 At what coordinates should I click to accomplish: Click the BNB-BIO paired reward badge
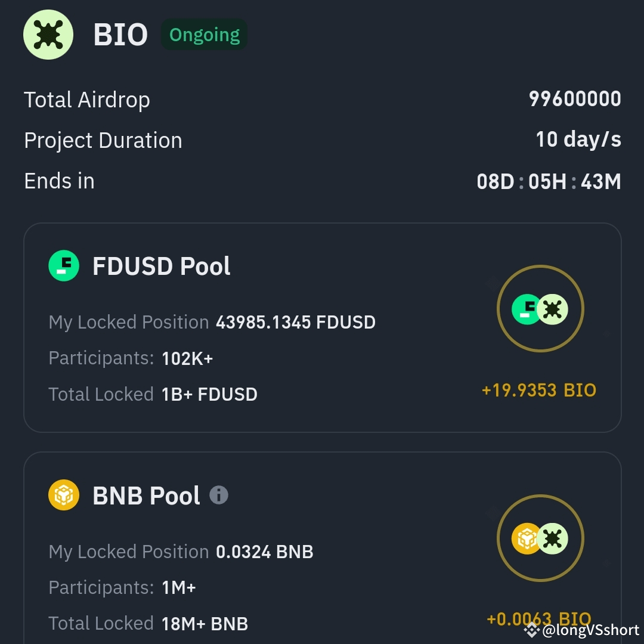tap(540, 538)
